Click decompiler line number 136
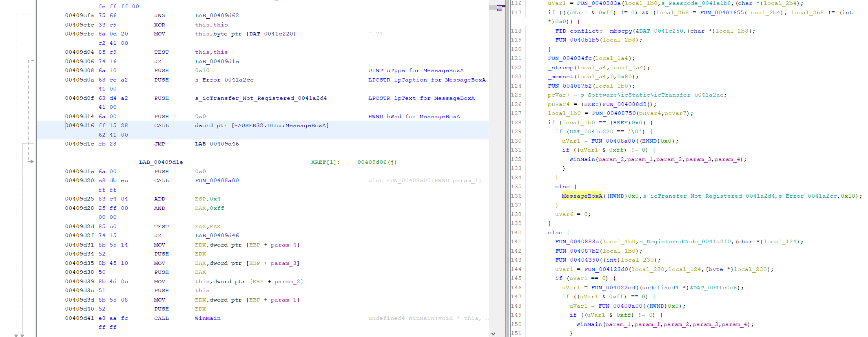This screenshot has height=337, width=868. pyautogui.click(x=516, y=196)
